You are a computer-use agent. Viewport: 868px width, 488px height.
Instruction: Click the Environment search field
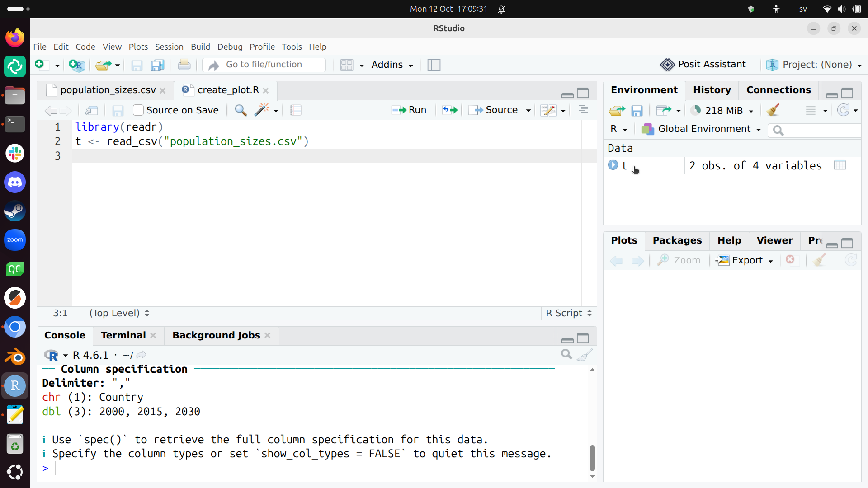coord(816,130)
